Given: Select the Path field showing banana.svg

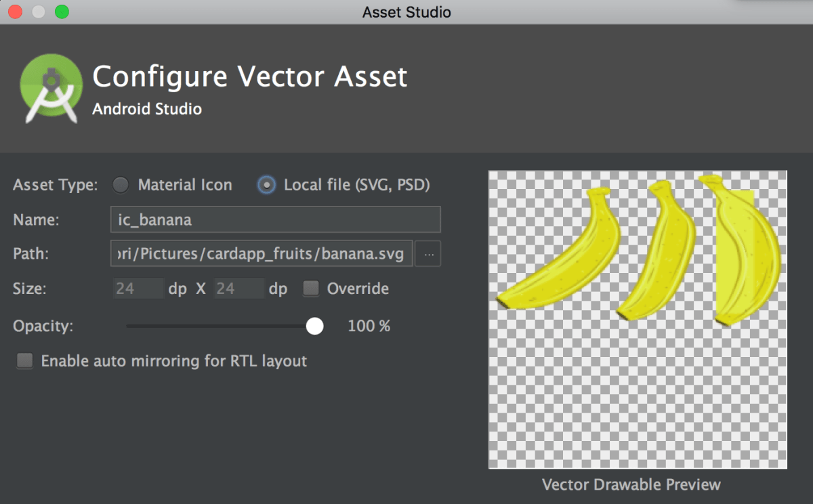Looking at the screenshot, I should click(x=261, y=253).
